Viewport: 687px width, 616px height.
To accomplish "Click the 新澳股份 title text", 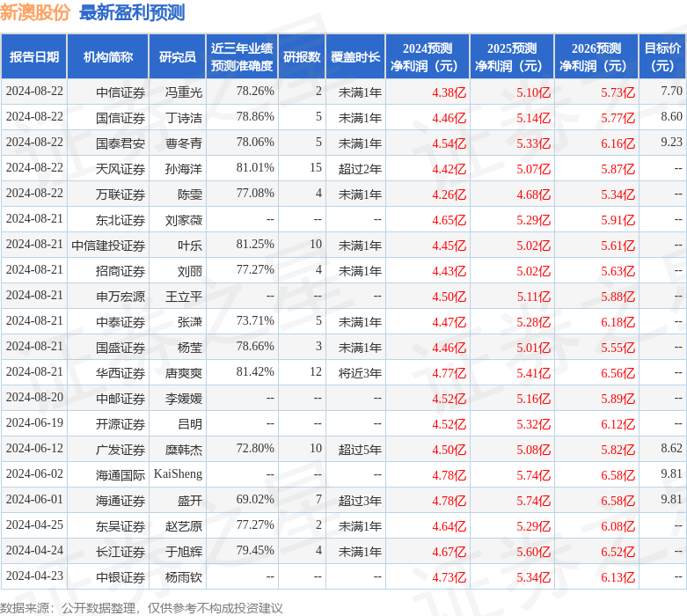I will point(35,12).
